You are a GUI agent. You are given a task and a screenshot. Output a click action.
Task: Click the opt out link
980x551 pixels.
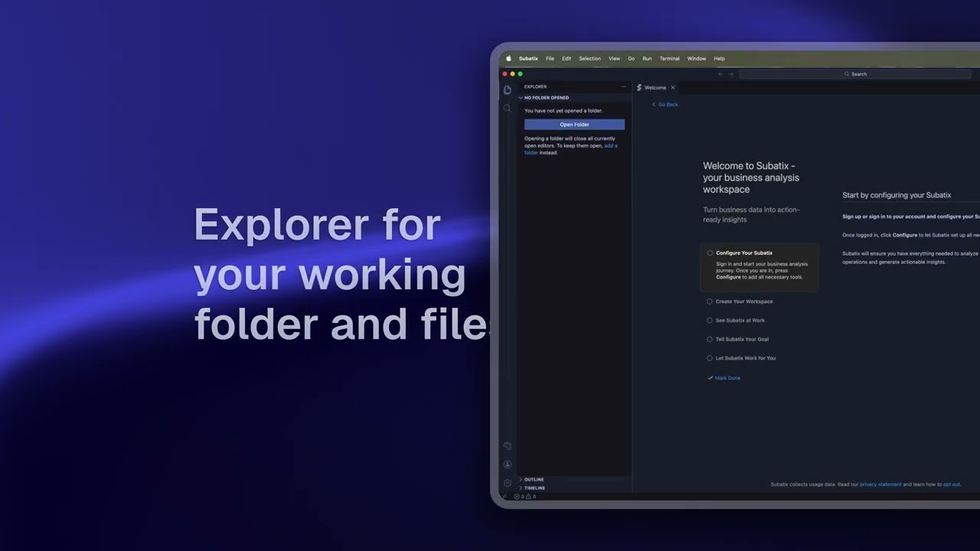point(952,484)
